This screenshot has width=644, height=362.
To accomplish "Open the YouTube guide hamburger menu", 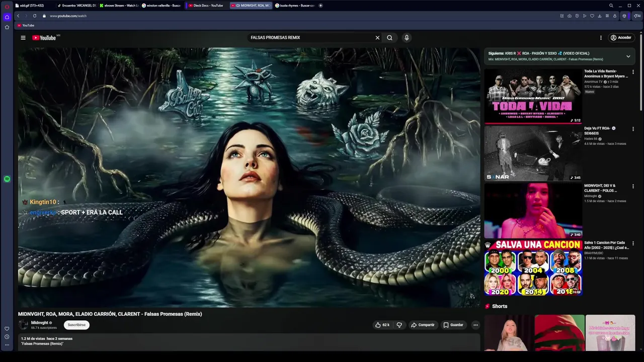I will click(23, 38).
